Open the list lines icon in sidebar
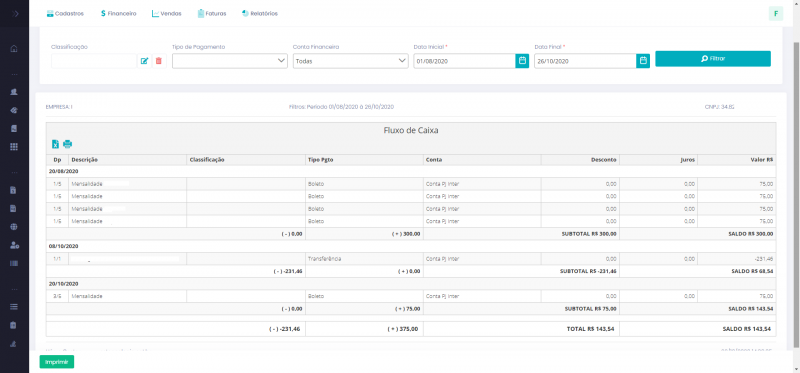Image resolution: width=800 pixels, height=373 pixels. tap(14, 307)
